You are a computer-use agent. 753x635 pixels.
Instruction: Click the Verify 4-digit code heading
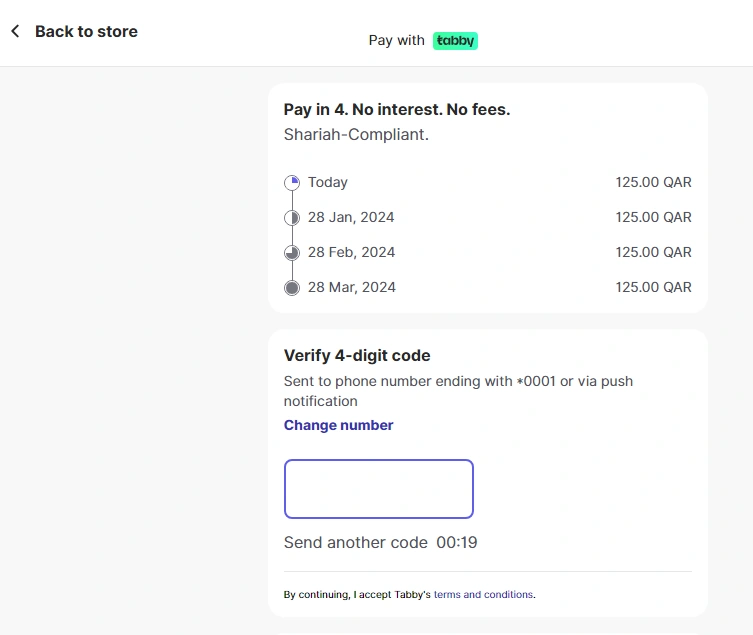point(357,355)
